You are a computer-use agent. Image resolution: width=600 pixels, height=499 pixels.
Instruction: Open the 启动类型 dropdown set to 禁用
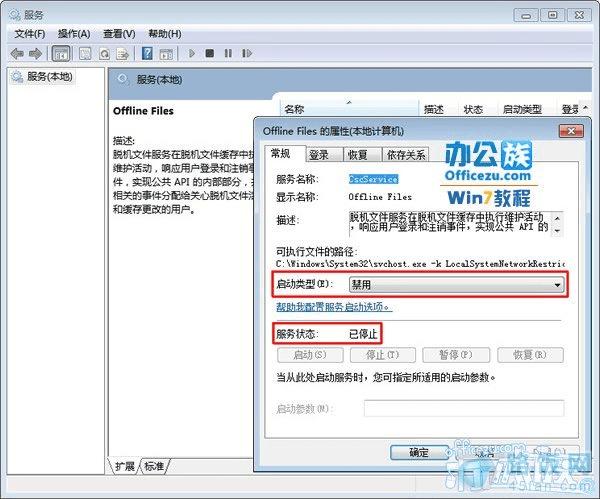(x=456, y=285)
